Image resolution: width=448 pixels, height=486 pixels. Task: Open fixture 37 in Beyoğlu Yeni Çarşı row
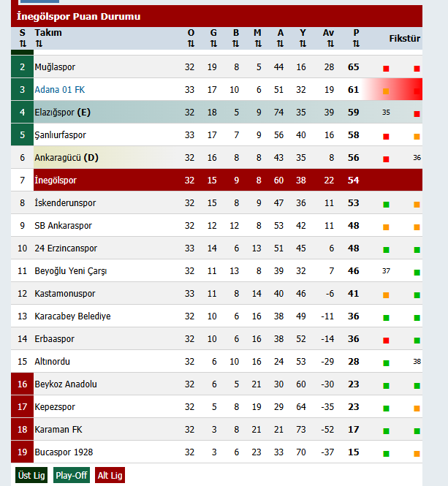tap(386, 271)
